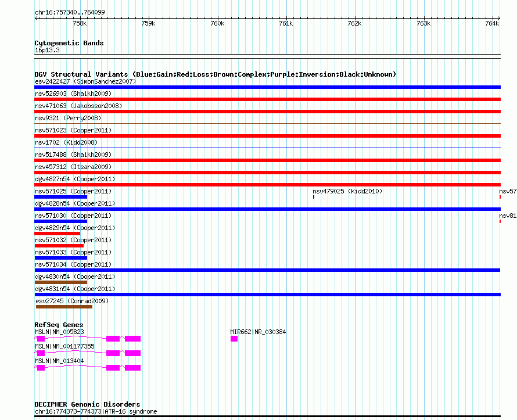Click the DGV Structural Variants track title
The width and height of the screenshot is (517, 420).
[x=216, y=74]
